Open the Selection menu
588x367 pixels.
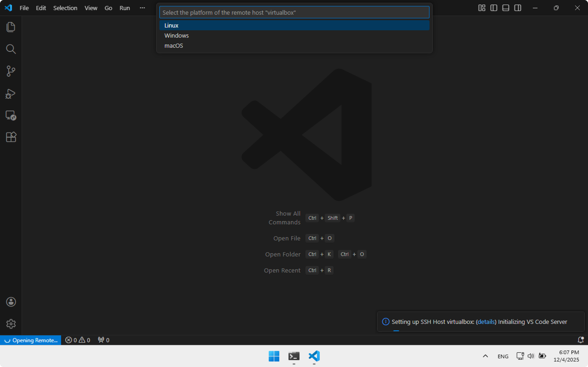click(65, 8)
